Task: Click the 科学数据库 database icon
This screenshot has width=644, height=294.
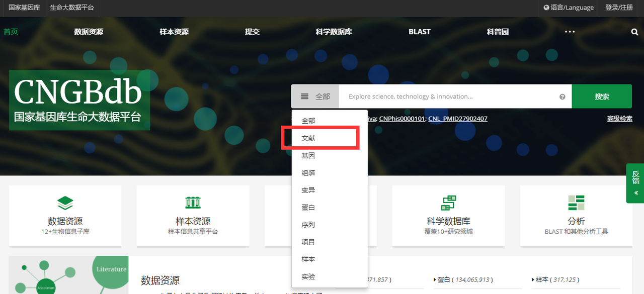Action: point(448,203)
